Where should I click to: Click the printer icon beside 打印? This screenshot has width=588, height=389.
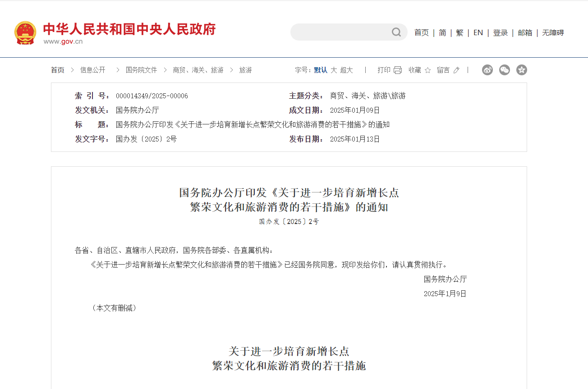tap(397, 70)
